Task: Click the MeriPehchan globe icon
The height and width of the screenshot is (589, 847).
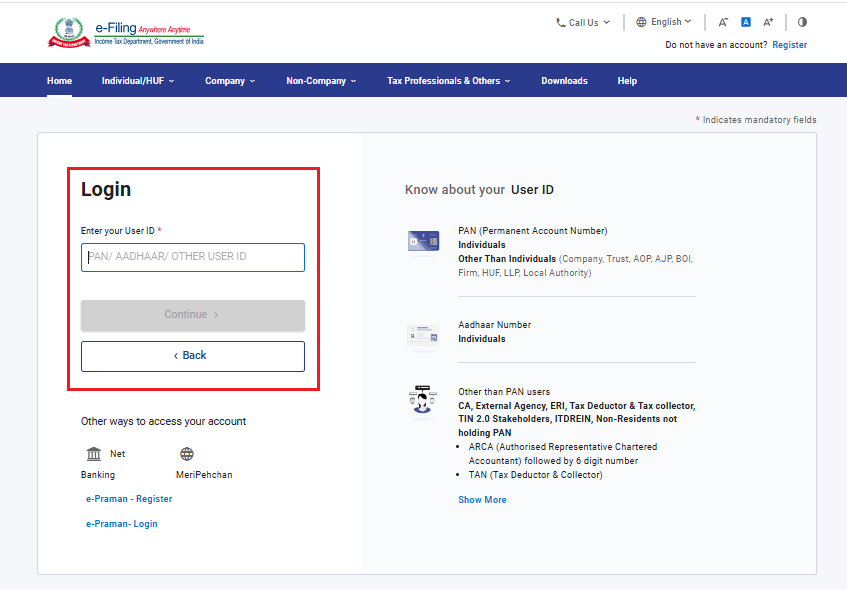Action: click(187, 454)
